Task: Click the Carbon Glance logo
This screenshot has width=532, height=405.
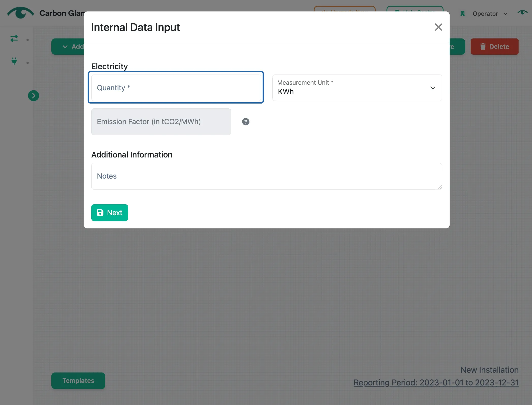Action: 20,13
